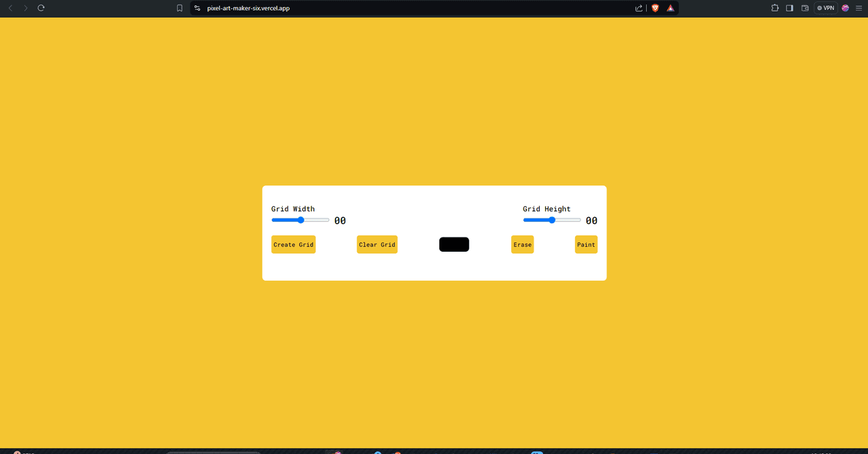
Task: Click the share icon in the address bar
Action: point(639,8)
